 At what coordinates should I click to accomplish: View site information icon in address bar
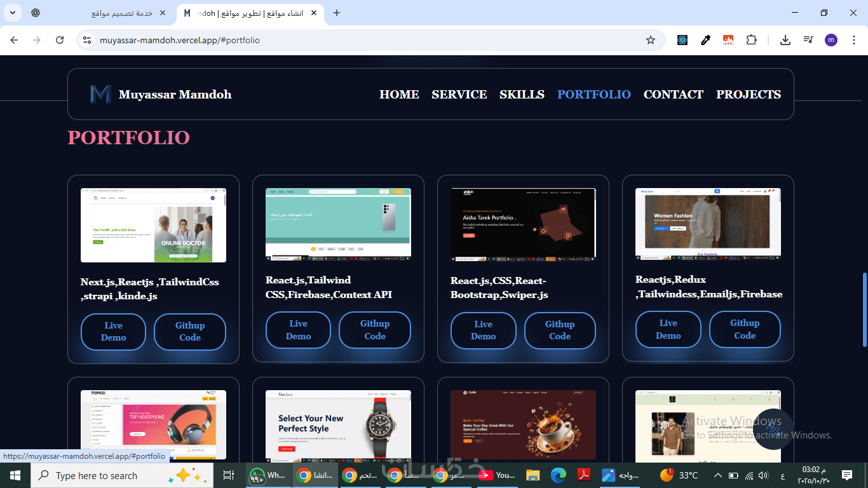click(88, 40)
